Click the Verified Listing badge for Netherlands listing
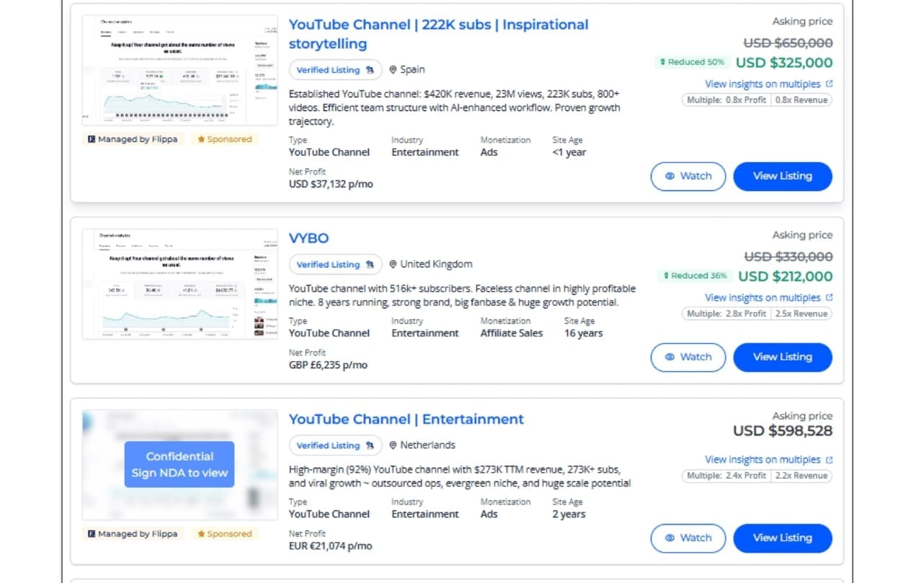Viewport: 924px width, 583px height. coord(335,445)
